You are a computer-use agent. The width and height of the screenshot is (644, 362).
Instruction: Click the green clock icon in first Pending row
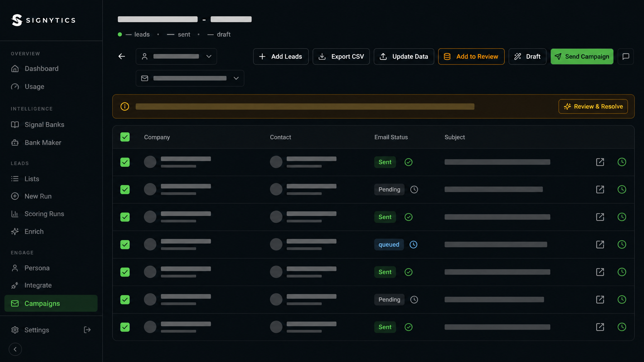coord(622,190)
